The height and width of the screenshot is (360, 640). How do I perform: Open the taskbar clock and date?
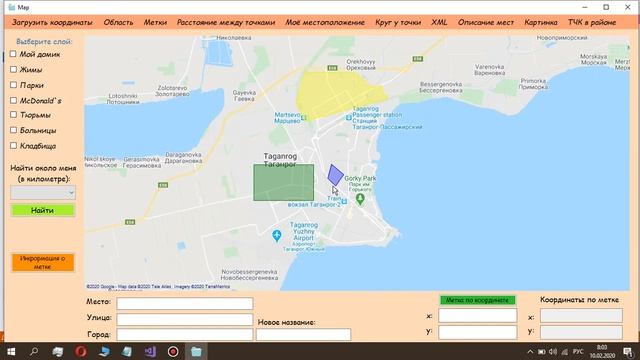[x=602, y=351]
